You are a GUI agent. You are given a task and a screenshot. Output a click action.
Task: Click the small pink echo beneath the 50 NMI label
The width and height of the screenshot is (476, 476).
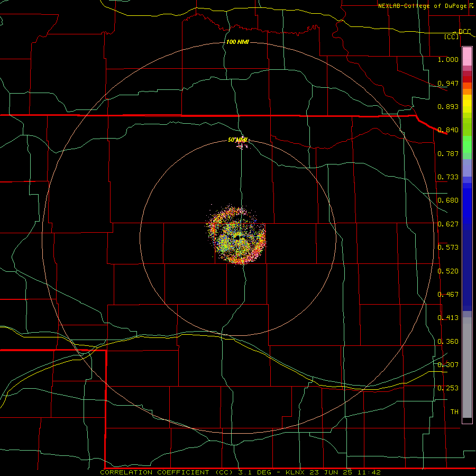click(242, 145)
